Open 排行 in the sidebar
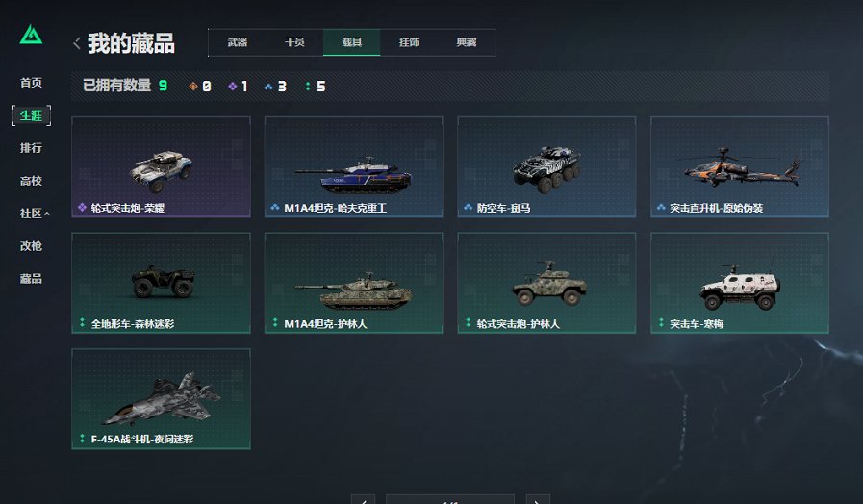 [31, 148]
